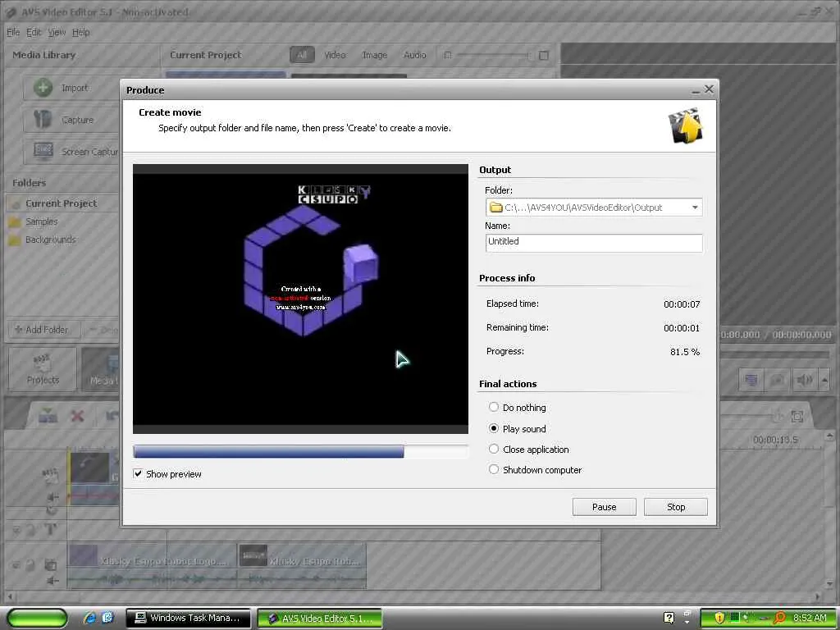Select Current Project in Folders list

[x=62, y=203]
